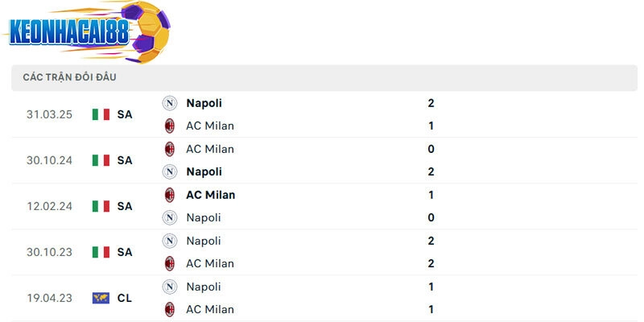
Task: Click the AC Milan crest in the 12.02.24 match
Action: click(x=170, y=195)
